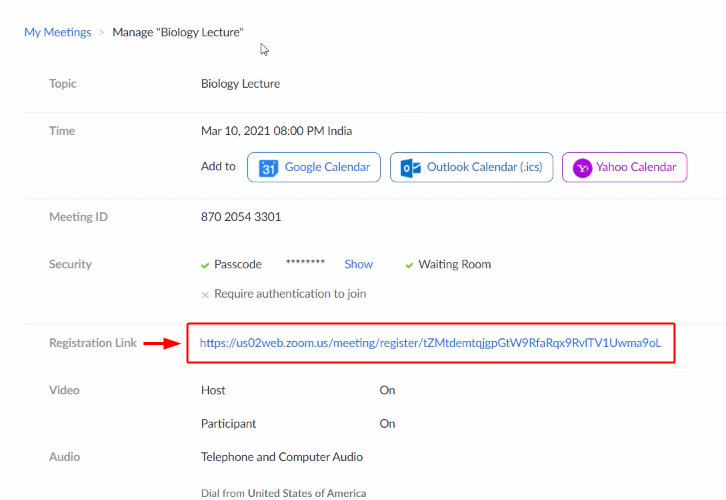Show the hidden meeting passcode
This screenshot has height=500, width=726.
pos(358,265)
